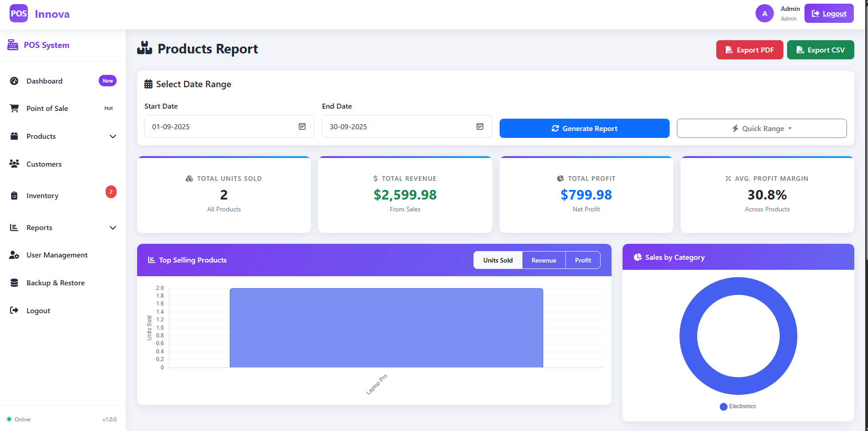Export the report as PDF

click(x=749, y=50)
